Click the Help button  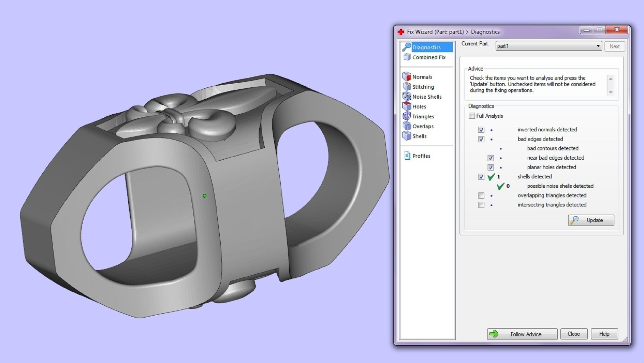(604, 334)
